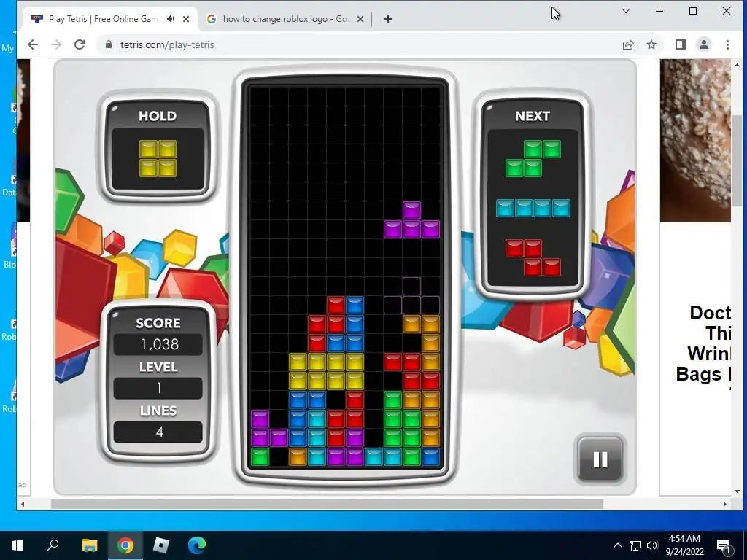Open Windows taskbar search
This screenshot has height=560, width=747.
tap(53, 545)
